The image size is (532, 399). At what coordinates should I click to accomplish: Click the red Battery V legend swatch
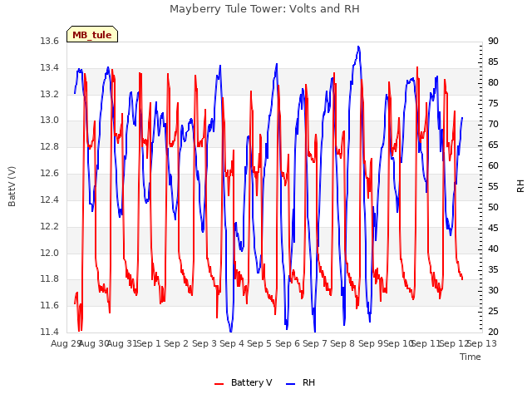tap(219, 384)
